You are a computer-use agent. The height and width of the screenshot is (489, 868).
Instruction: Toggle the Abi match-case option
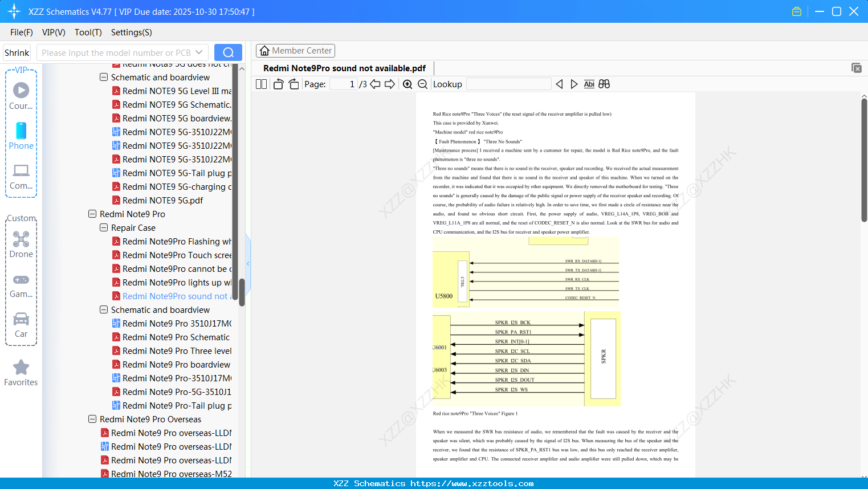tap(589, 84)
